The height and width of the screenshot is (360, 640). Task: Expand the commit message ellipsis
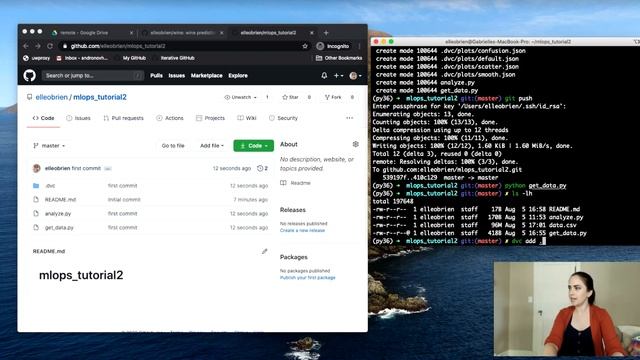[107, 168]
